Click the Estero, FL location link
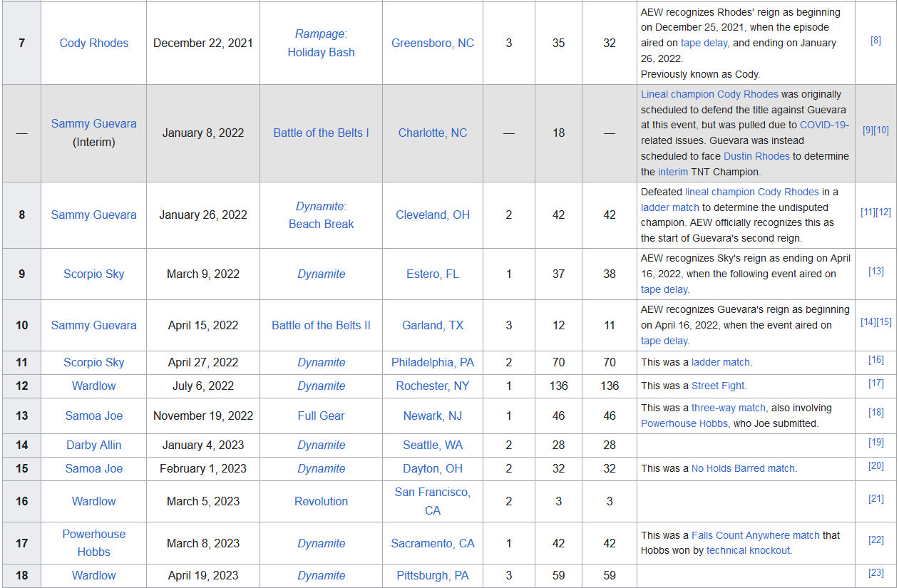 (432, 274)
